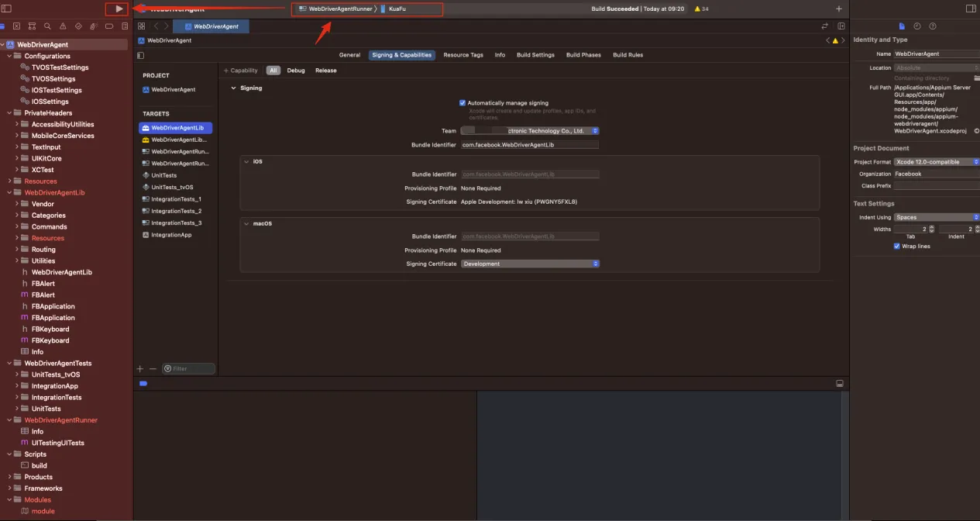Toggle the left navigator sidebar icon
This screenshot has height=521, width=980.
[7, 9]
